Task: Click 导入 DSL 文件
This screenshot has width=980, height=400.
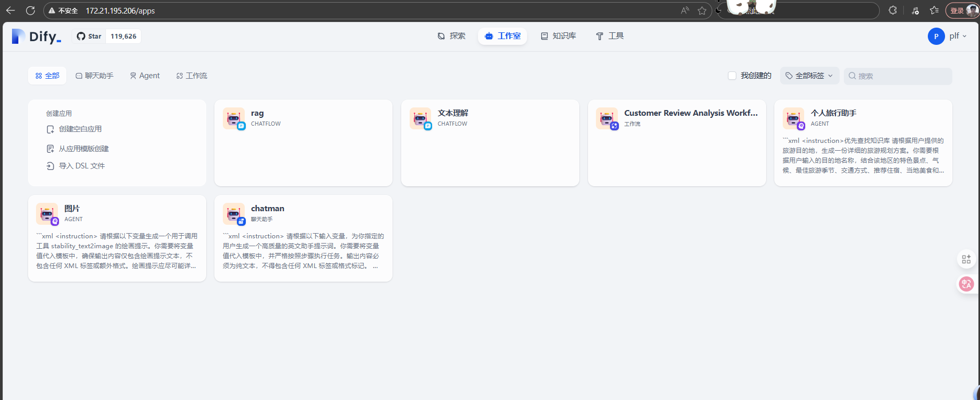Action: point(82,166)
